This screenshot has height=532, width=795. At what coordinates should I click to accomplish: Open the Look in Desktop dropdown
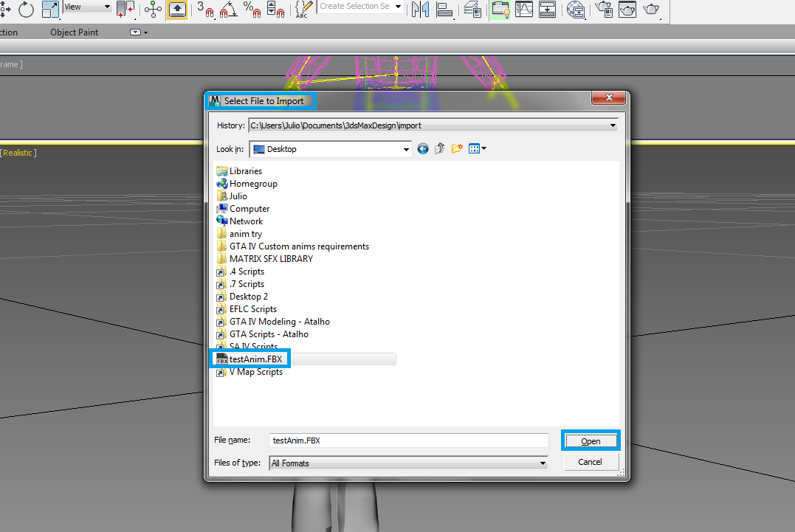click(331, 149)
